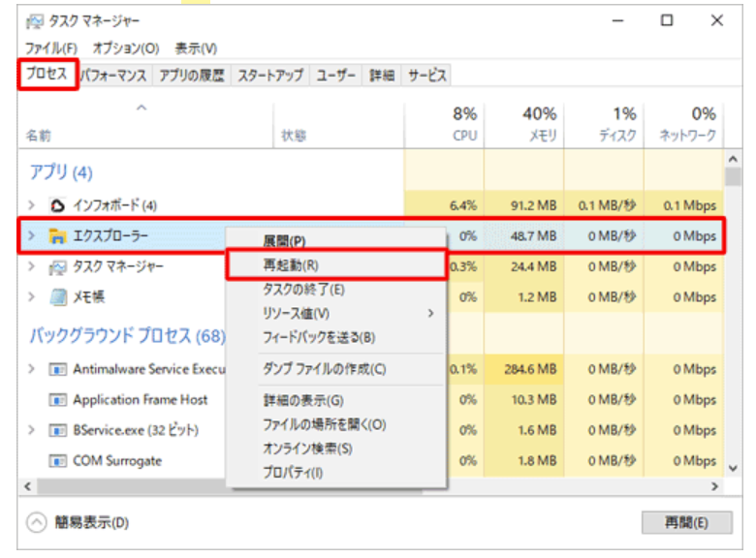This screenshot has width=756, height=558.
Task: Choose 展開(P) in context menu
Action: [336, 241]
